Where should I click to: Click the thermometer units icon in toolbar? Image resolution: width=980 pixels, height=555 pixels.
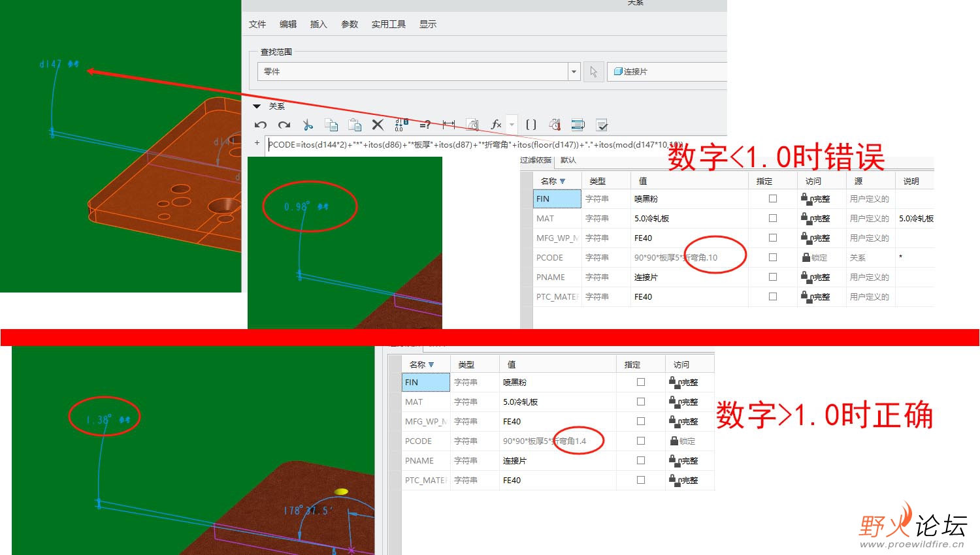tap(555, 125)
